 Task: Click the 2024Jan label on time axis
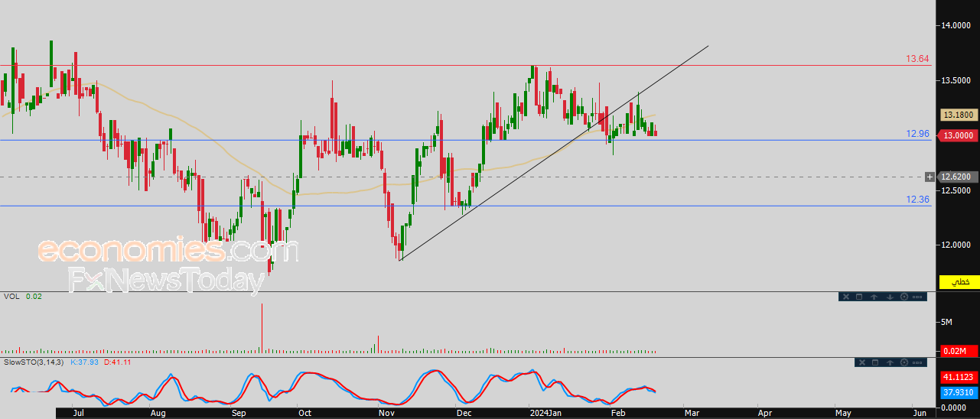tap(545, 413)
